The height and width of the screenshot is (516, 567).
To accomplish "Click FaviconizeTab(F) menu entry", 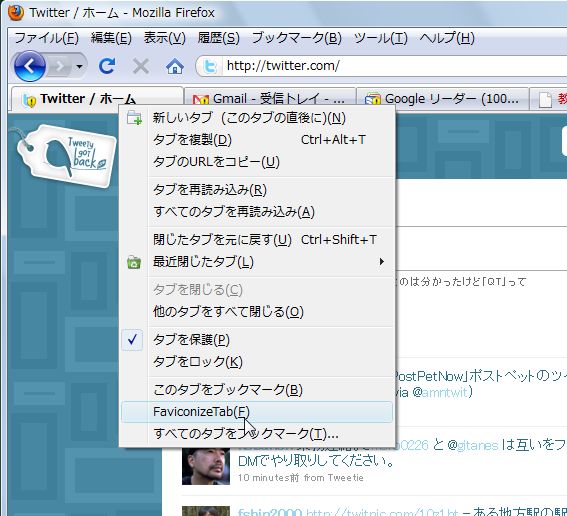I will (257, 411).
